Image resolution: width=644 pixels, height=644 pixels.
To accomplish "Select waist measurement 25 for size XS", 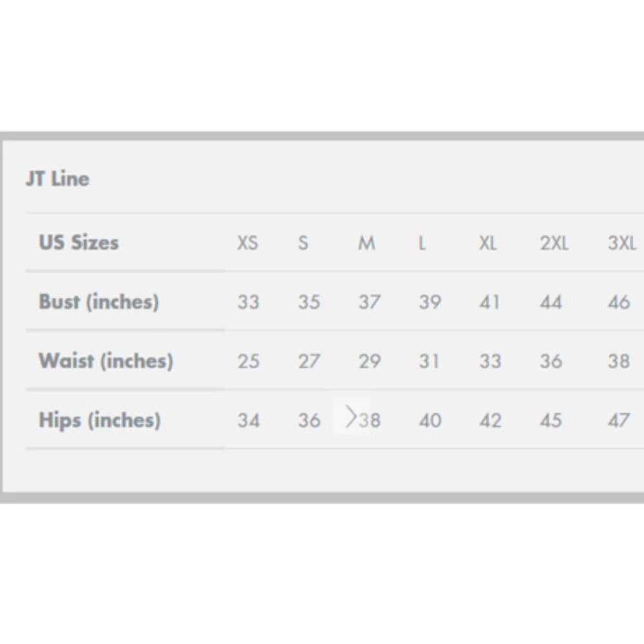I will [x=248, y=361].
